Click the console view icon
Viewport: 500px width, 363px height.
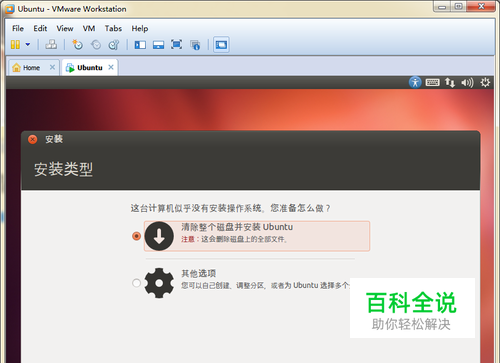(x=221, y=45)
